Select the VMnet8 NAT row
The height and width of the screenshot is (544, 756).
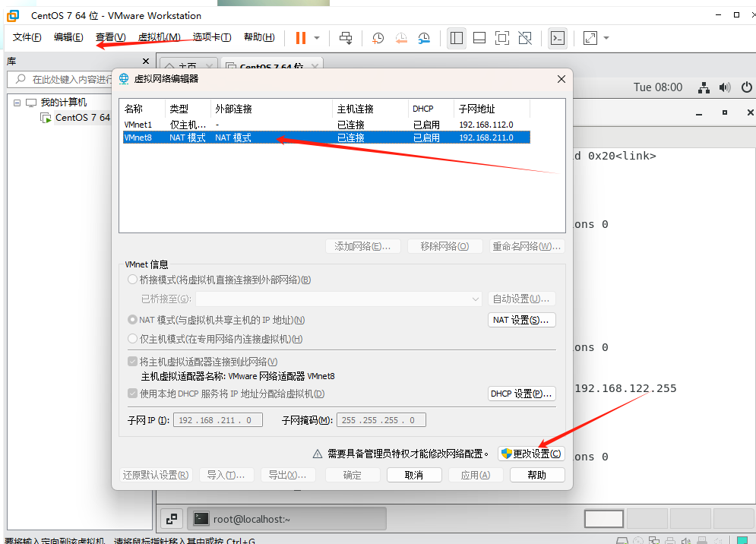point(327,138)
